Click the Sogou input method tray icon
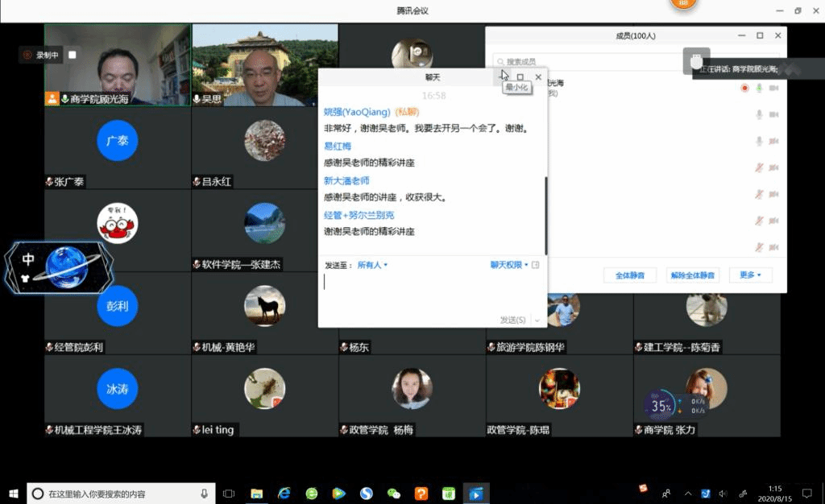825x504 pixels. point(643,488)
